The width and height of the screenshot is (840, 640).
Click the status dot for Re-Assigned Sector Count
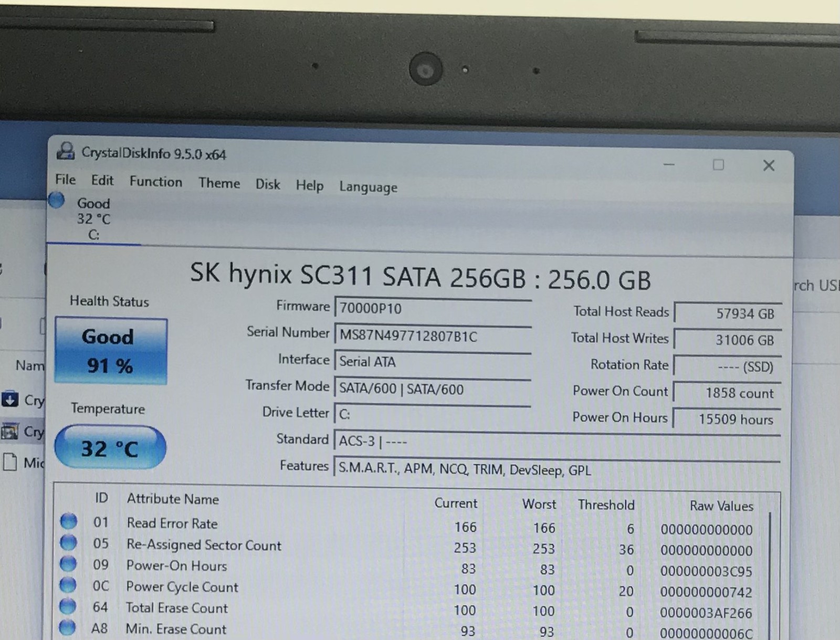pos(68,542)
